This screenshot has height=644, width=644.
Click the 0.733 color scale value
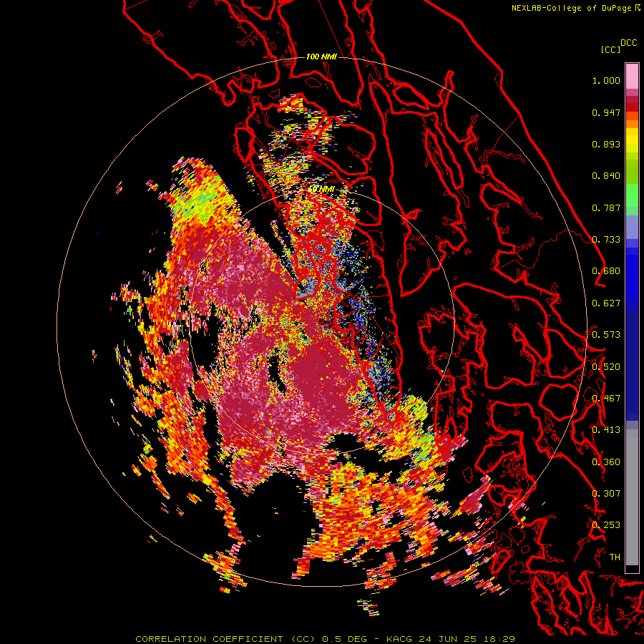[606, 240]
